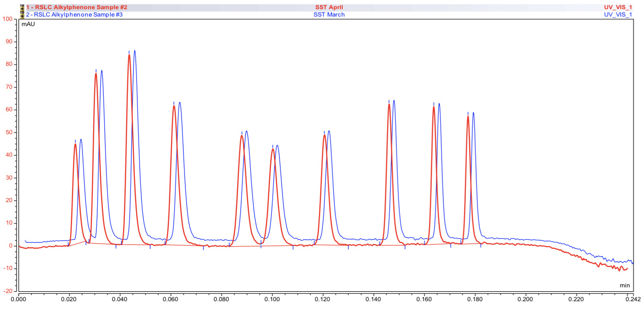Click the blue peak apex near 0.063 min

(179, 103)
